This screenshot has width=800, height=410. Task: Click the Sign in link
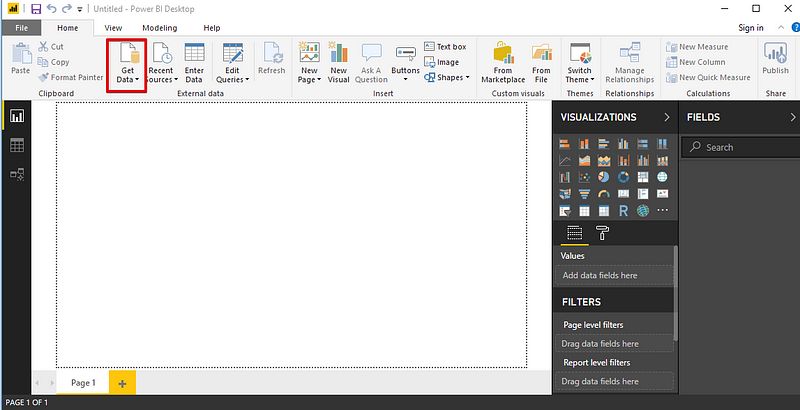pyautogui.click(x=751, y=28)
